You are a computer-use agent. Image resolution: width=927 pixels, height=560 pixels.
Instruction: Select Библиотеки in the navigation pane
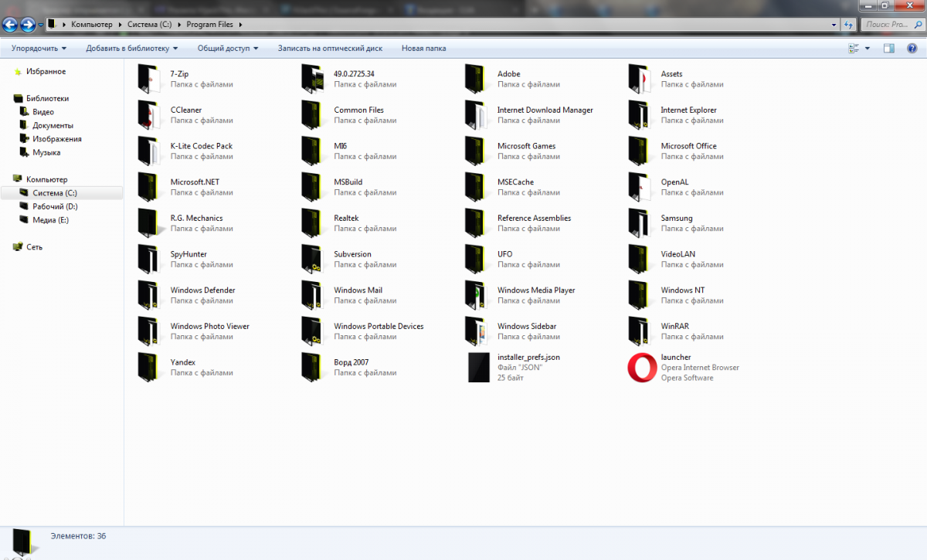coord(47,98)
